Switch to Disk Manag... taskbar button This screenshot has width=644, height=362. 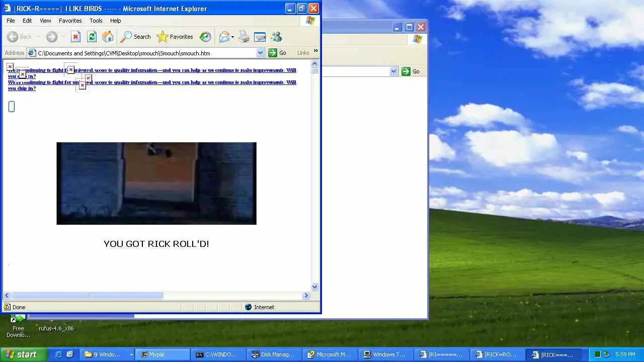click(x=274, y=354)
